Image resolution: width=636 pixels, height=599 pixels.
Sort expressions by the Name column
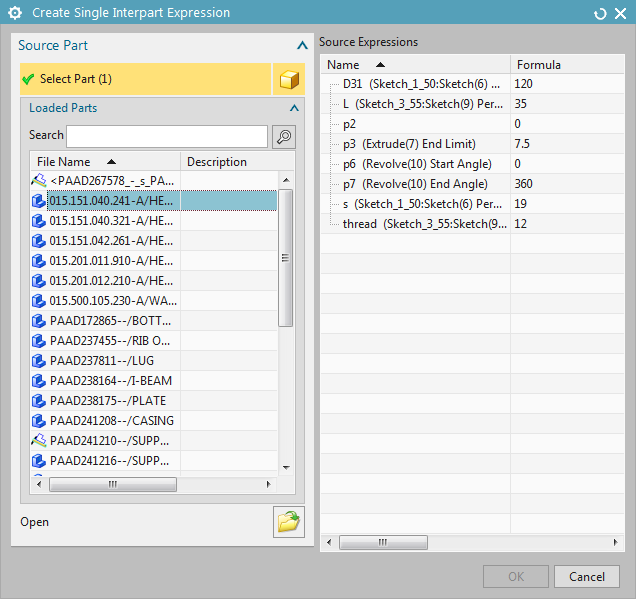pos(416,65)
